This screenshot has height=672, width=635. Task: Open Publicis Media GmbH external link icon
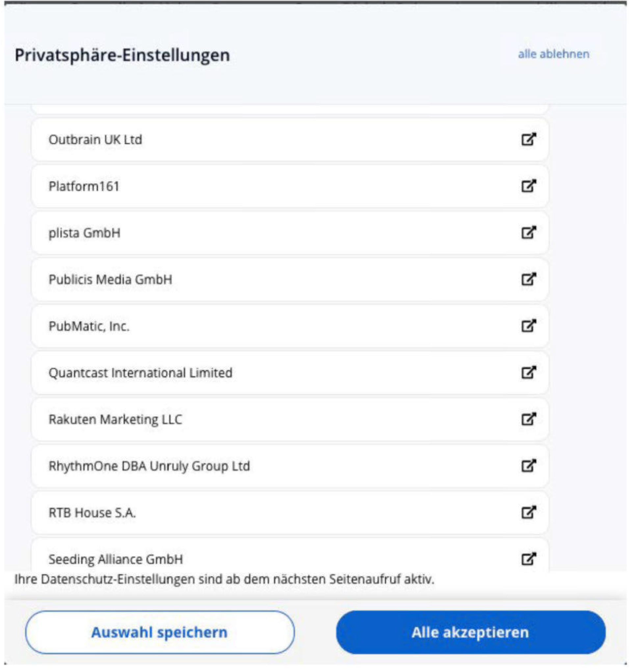528,279
